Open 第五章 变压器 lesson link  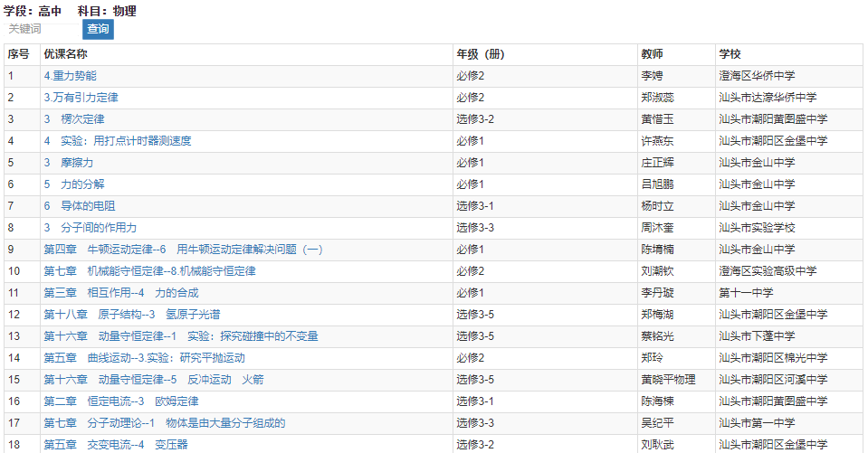click(x=116, y=445)
